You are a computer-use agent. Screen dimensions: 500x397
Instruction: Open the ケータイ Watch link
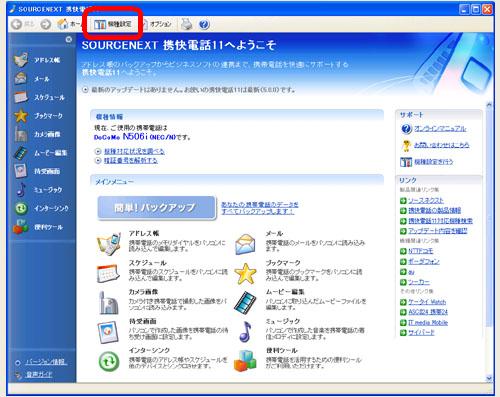(x=427, y=302)
